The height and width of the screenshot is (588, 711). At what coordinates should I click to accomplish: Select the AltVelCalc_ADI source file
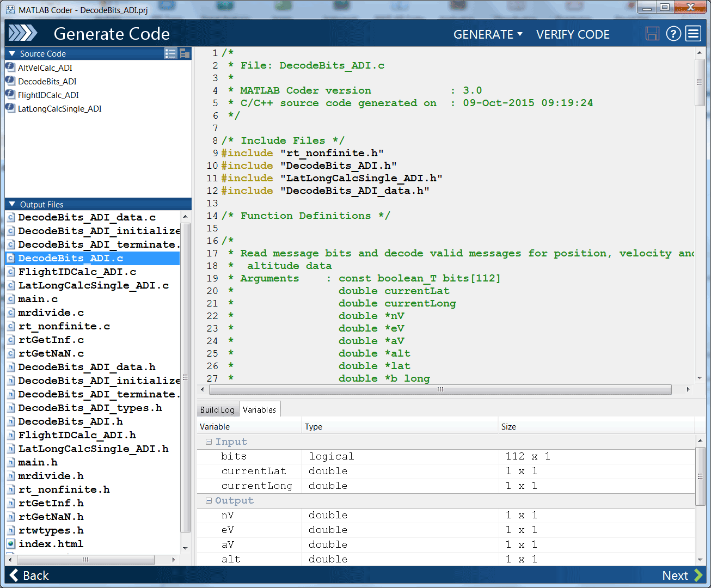(x=45, y=68)
